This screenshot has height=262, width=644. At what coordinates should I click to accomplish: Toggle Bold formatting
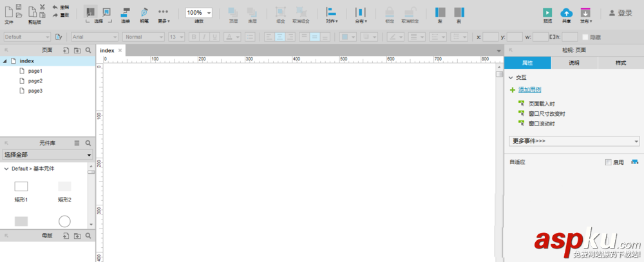(194, 37)
